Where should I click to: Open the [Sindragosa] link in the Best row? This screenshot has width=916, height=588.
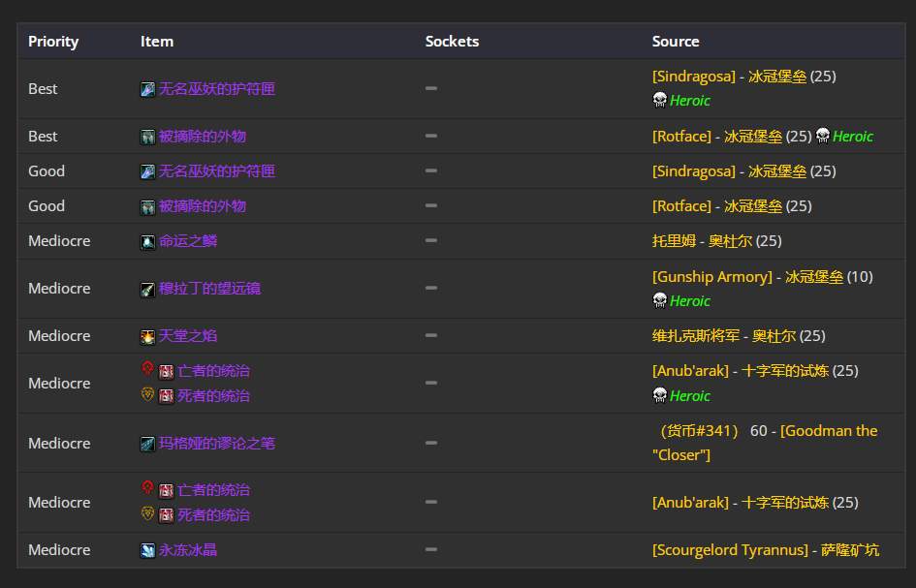point(694,77)
